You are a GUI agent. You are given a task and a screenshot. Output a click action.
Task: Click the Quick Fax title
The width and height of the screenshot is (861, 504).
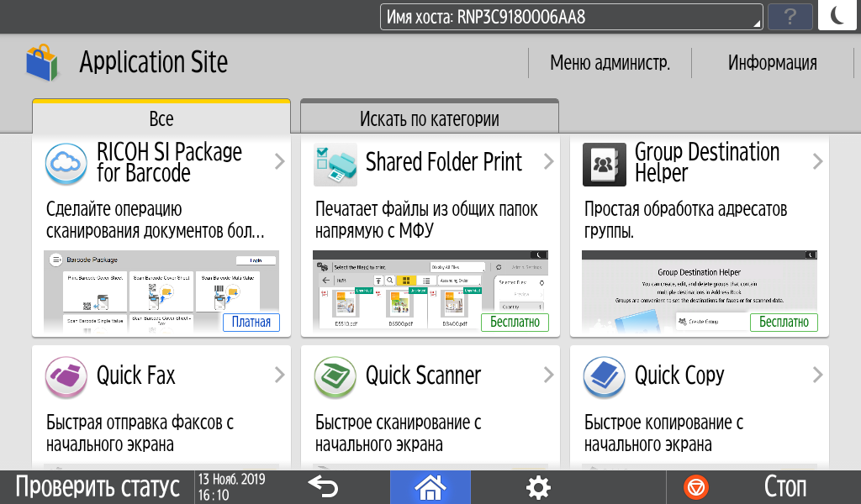pos(135,375)
